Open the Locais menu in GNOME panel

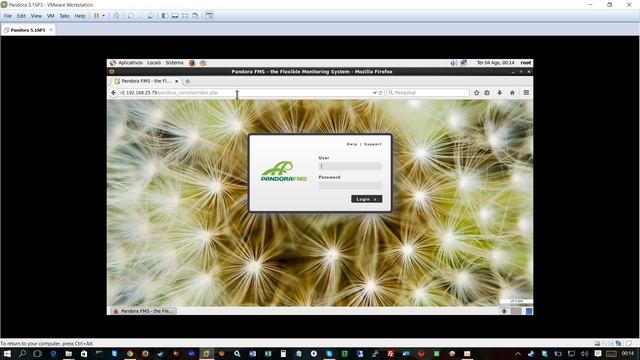point(154,63)
